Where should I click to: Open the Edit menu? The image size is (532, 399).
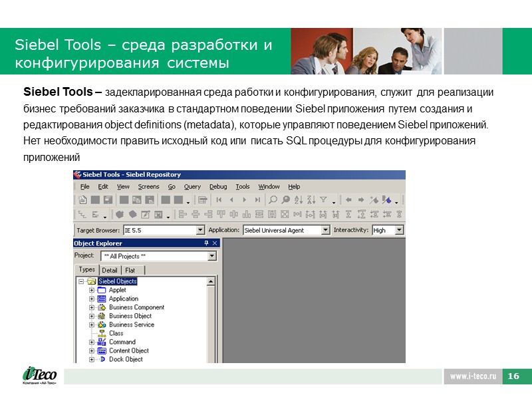103,187
